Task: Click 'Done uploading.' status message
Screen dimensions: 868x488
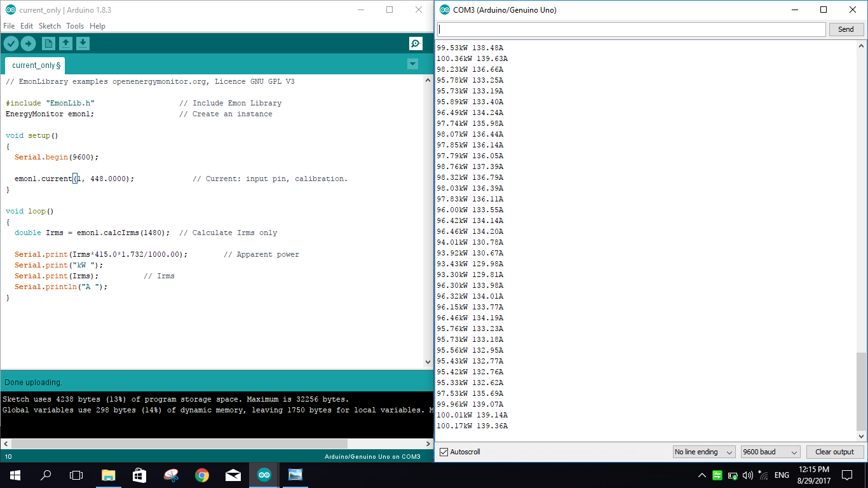Action: [33, 383]
